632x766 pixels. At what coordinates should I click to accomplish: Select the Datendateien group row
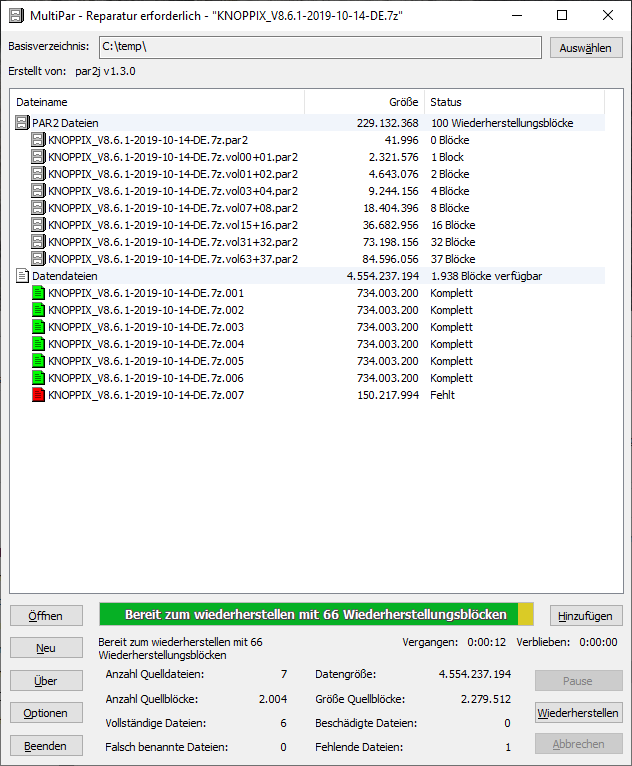click(310, 276)
